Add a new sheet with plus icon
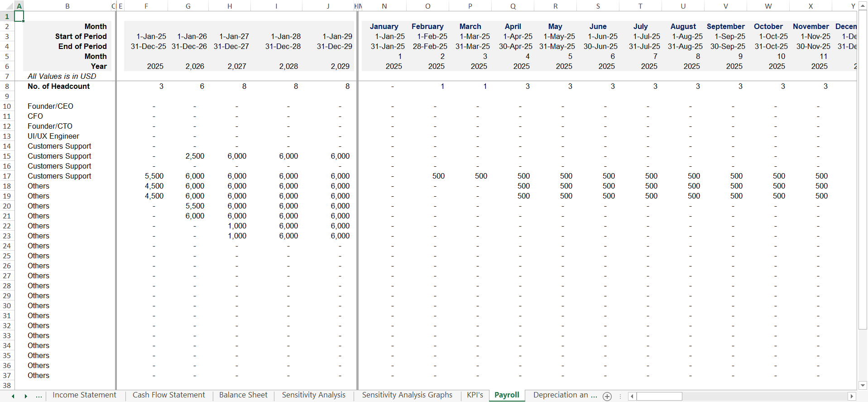 [x=607, y=396]
